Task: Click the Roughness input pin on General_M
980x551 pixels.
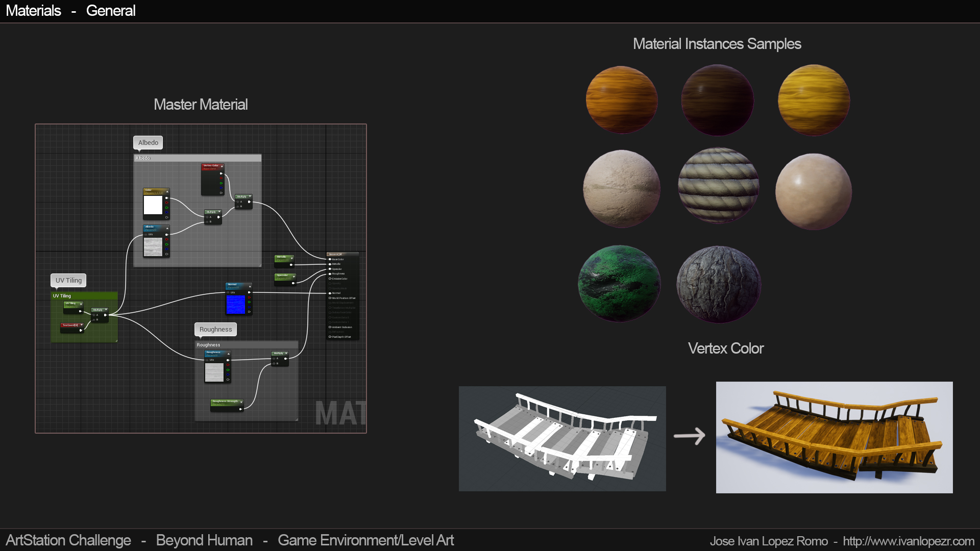Action: coord(330,273)
